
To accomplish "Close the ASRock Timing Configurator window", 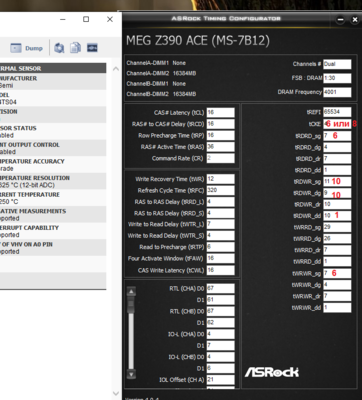I will coord(355,20).
